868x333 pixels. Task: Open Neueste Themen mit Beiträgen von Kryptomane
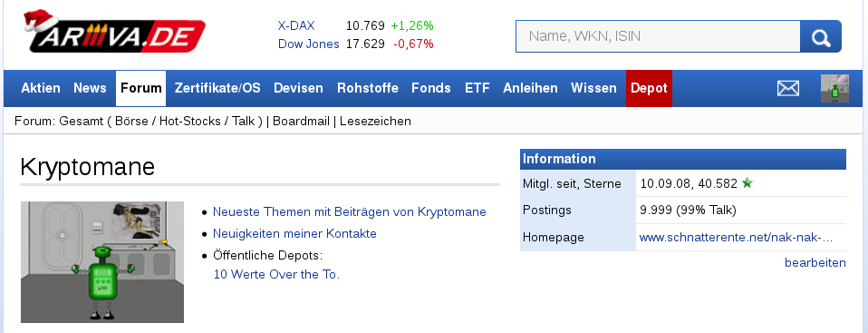350,211
